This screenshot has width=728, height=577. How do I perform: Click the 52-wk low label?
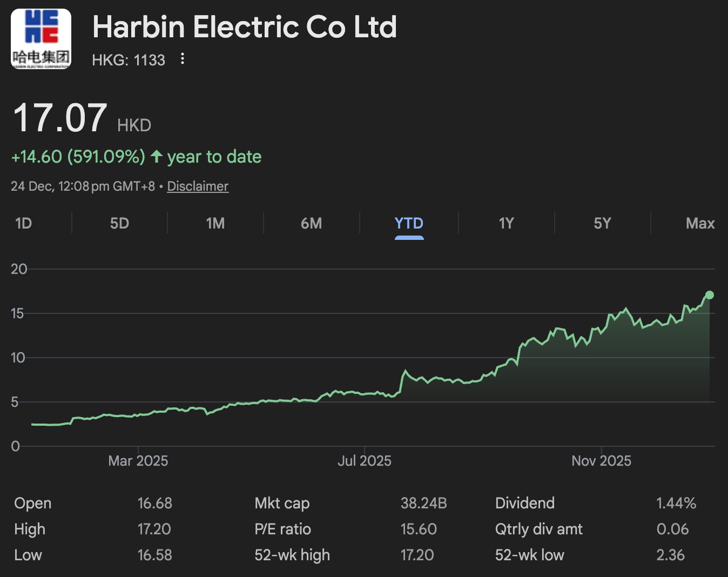(530, 555)
